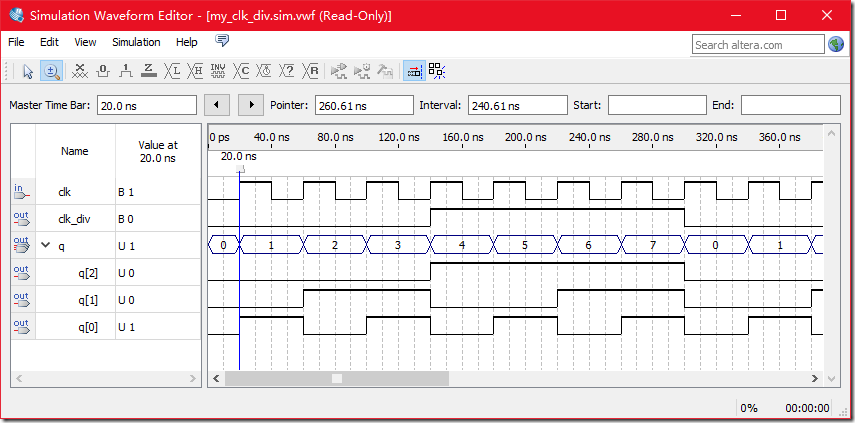The height and width of the screenshot is (423, 855).
Task: Open the View menu
Action: click(85, 42)
